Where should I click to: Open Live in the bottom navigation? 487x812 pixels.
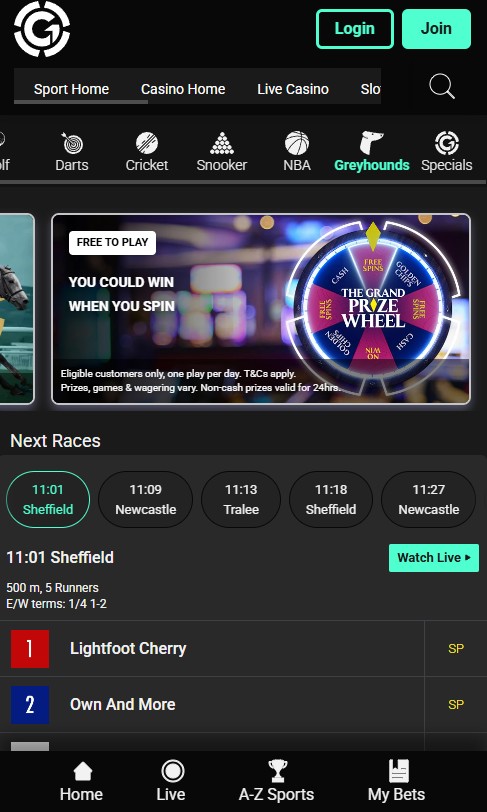[x=171, y=781]
